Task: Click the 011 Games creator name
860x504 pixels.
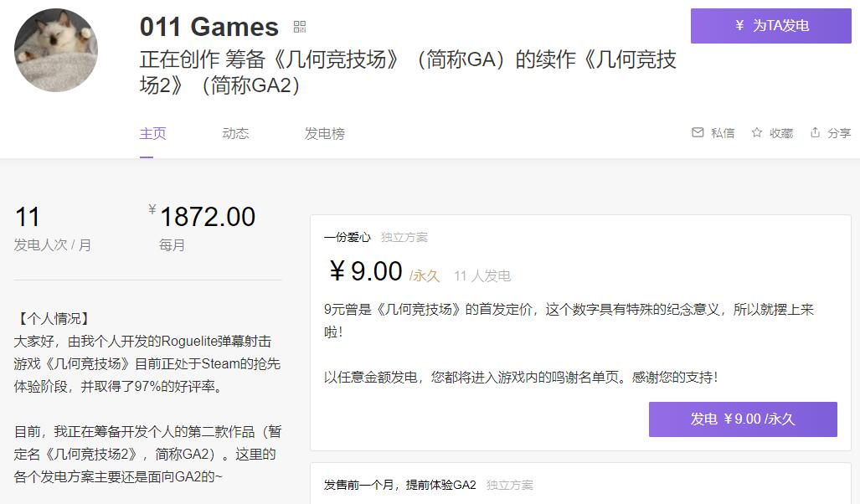Action: (x=209, y=27)
